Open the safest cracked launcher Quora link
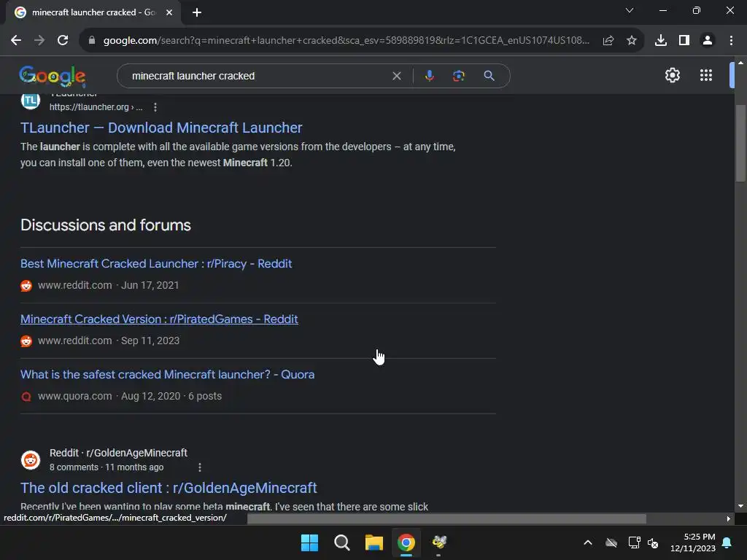747x560 pixels. click(167, 374)
